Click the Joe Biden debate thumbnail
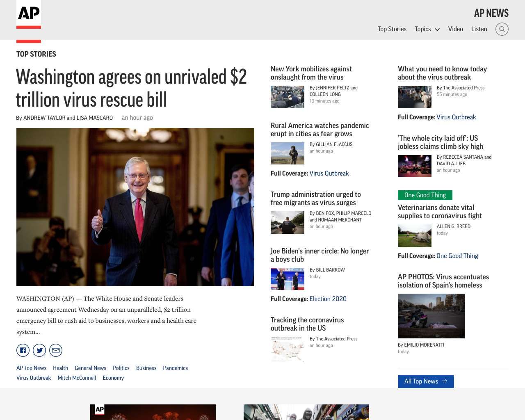 [x=288, y=279]
